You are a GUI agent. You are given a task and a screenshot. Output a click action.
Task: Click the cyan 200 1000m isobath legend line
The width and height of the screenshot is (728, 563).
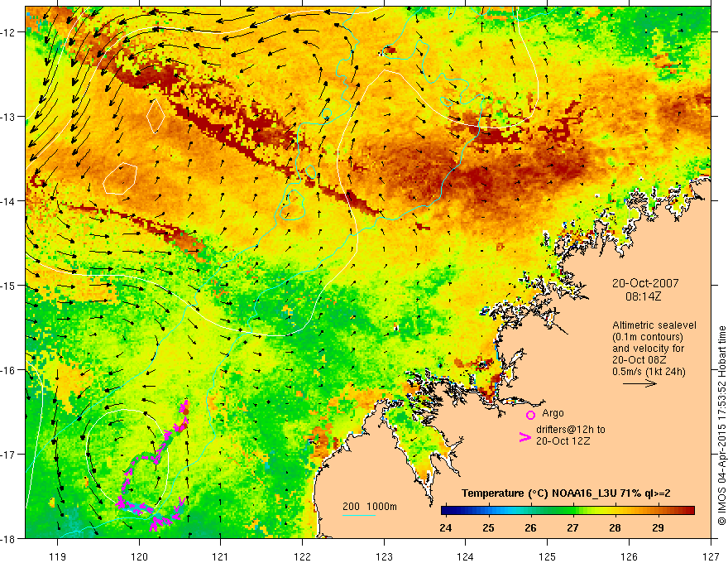[x=359, y=515]
